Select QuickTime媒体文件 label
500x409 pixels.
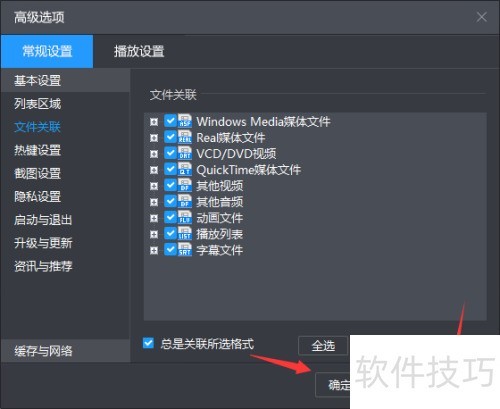pos(248,170)
